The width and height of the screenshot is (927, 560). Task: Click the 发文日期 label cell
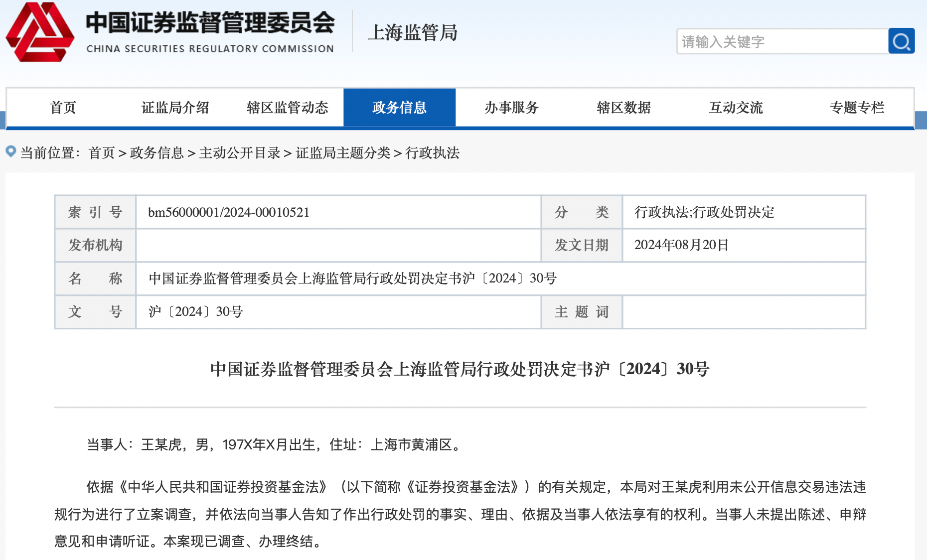tap(582, 245)
